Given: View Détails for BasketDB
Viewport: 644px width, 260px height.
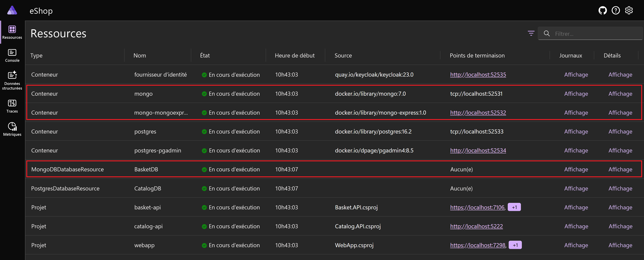Looking at the screenshot, I should (620, 170).
